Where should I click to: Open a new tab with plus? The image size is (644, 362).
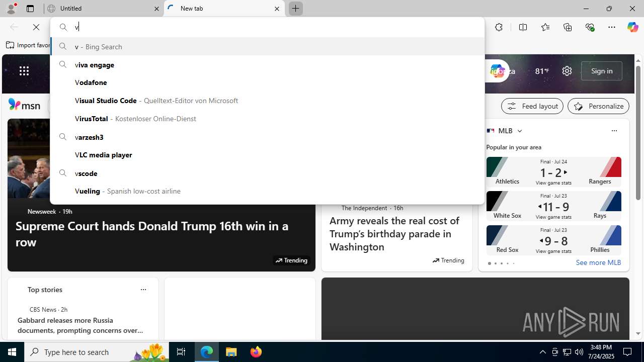tap(296, 9)
